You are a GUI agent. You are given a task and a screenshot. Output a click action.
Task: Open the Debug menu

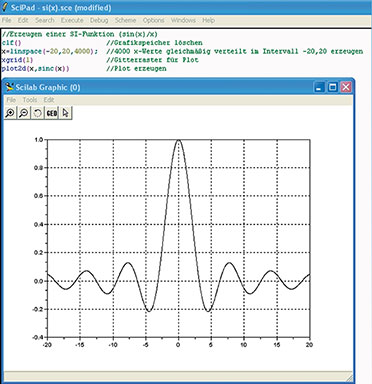[99, 20]
